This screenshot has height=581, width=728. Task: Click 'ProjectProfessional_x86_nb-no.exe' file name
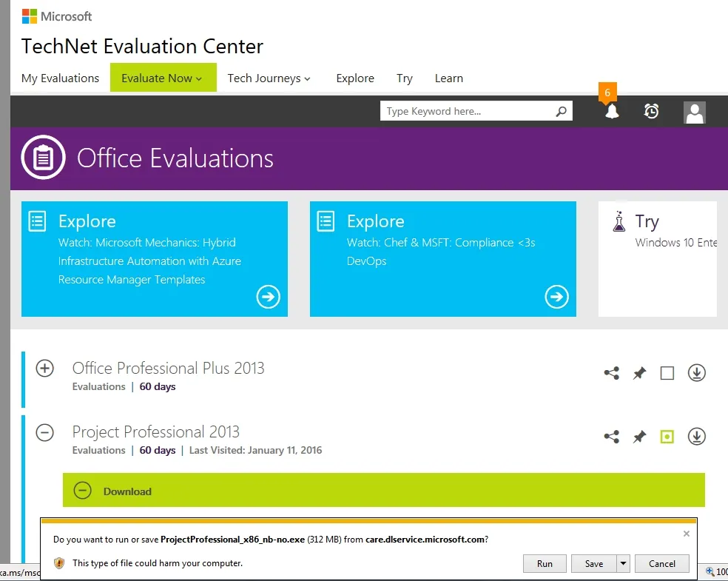point(232,540)
